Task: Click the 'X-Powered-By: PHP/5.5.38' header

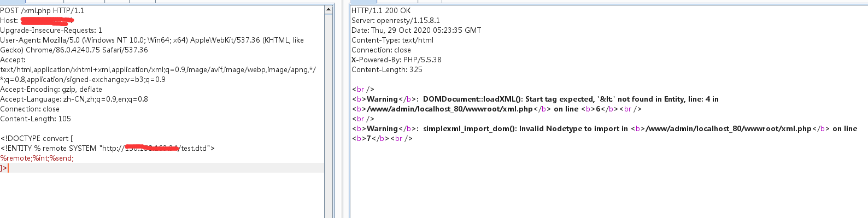Action: pyautogui.click(x=396, y=60)
